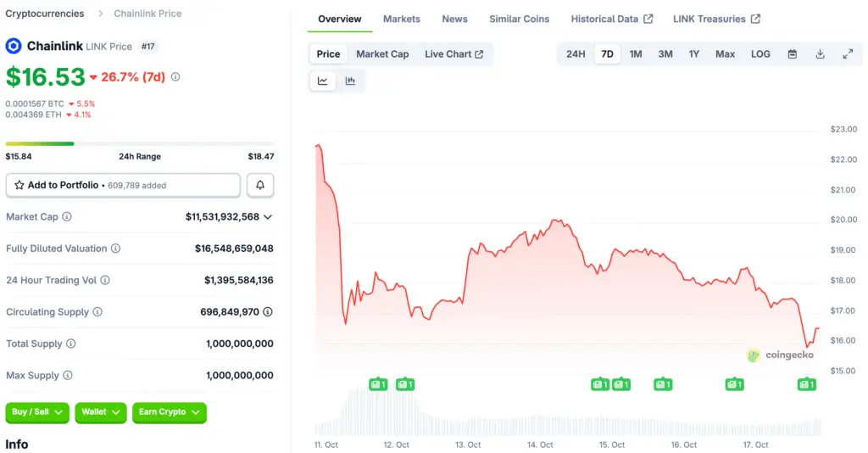868x453 pixels.
Task: Select the 24H time range
Action: 576,54
